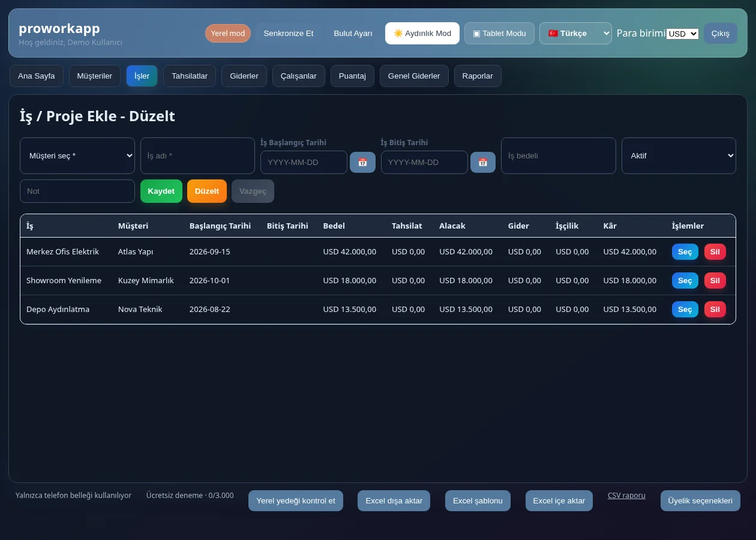Viewport: 756px width, 540px height.
Task: Open the Giderler tab
Action: pyautogui.click(x=244, y=76)
